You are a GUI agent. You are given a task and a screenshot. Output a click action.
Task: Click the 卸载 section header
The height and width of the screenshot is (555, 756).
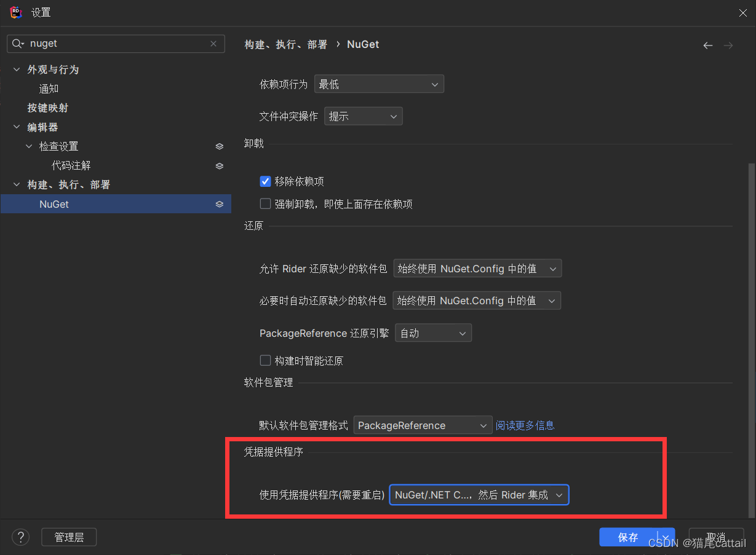(x=254, y=143)
